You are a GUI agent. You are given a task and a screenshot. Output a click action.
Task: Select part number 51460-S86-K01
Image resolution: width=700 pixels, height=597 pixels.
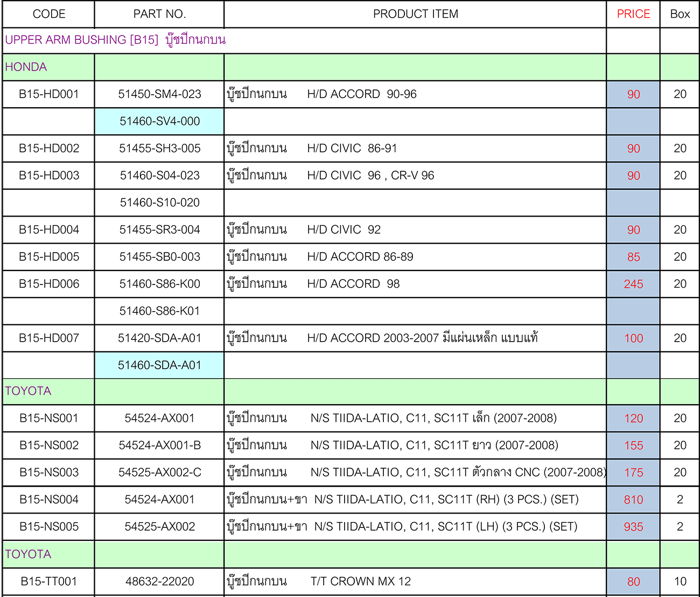point(159,311)
